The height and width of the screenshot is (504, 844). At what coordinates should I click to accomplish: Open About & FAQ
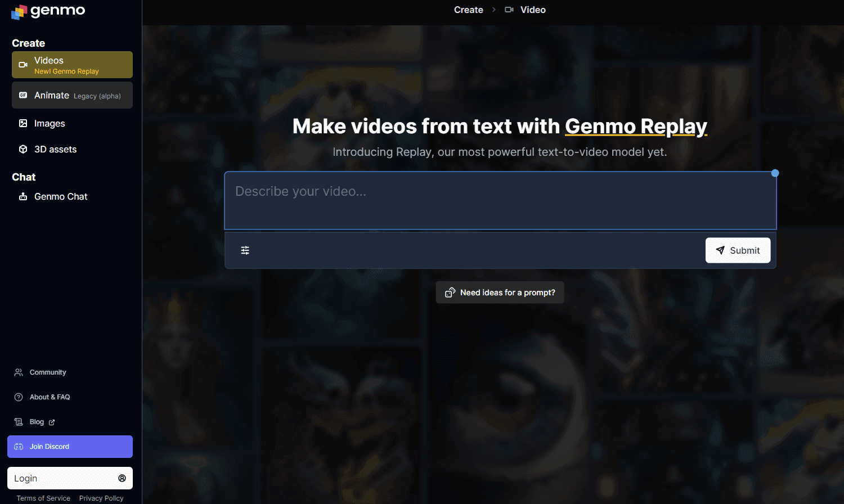(50, 397)
